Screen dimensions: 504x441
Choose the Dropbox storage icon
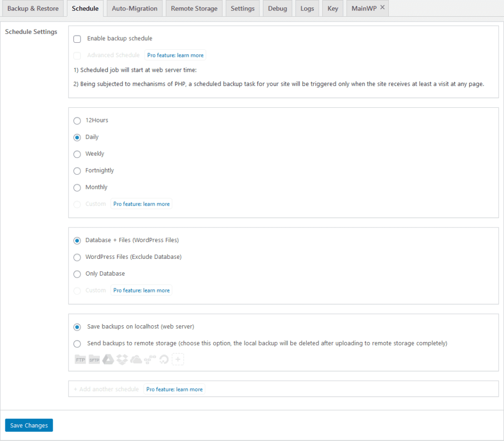pyautogui.click(x=122, y=359)
